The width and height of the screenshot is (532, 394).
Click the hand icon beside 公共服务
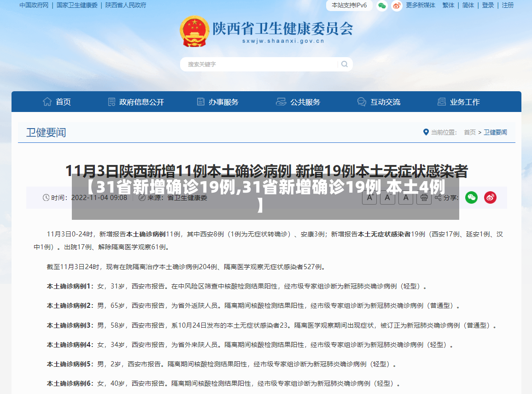tap(281, 101)
